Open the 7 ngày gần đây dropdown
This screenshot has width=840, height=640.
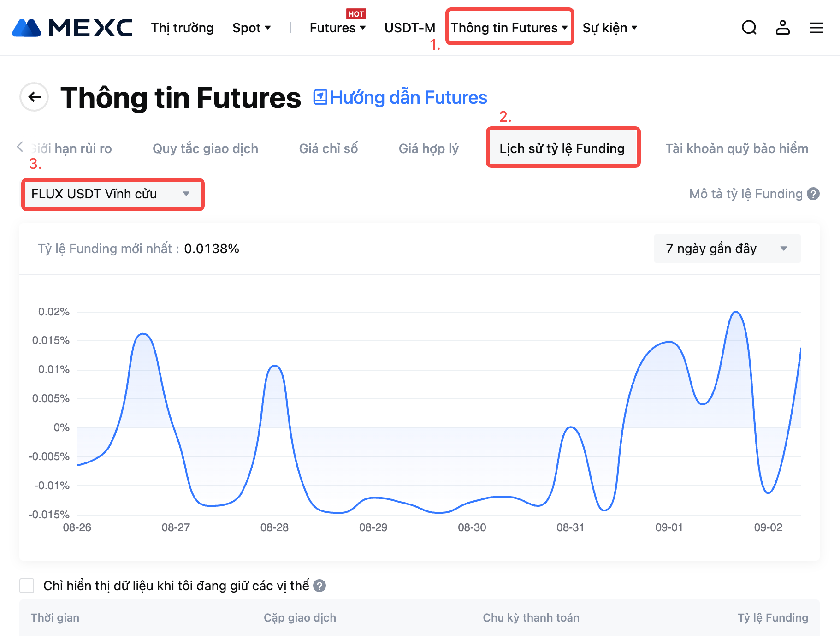coord(727,249)
